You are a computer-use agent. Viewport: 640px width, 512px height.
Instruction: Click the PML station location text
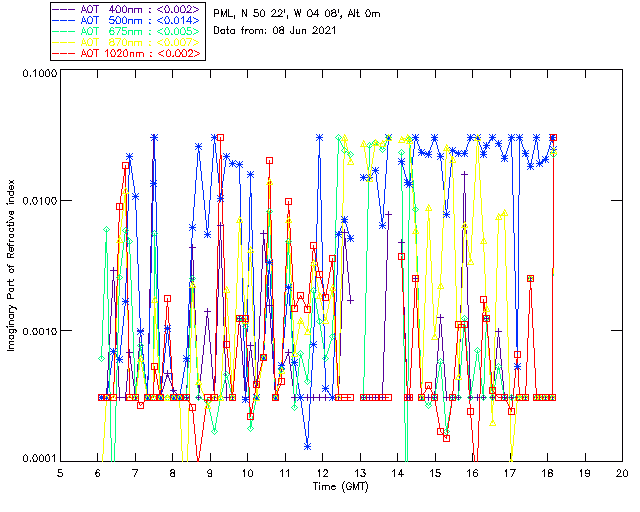pyautogui.click(x=297, y=14)
